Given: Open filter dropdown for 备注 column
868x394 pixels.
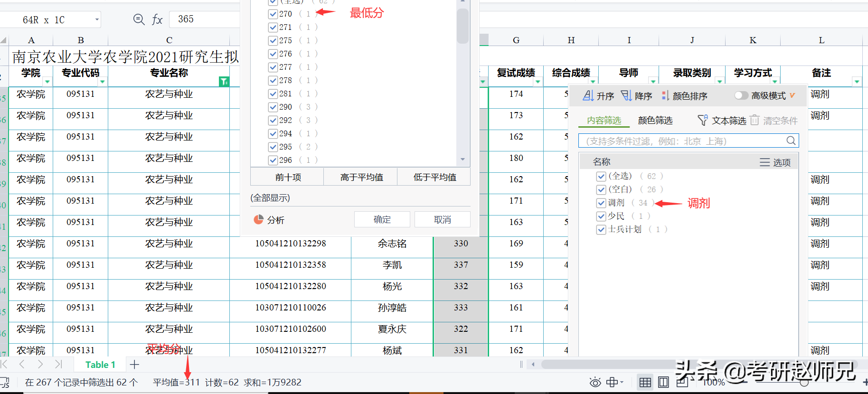Looking at the screenshot, I should [x=857, y=82].
